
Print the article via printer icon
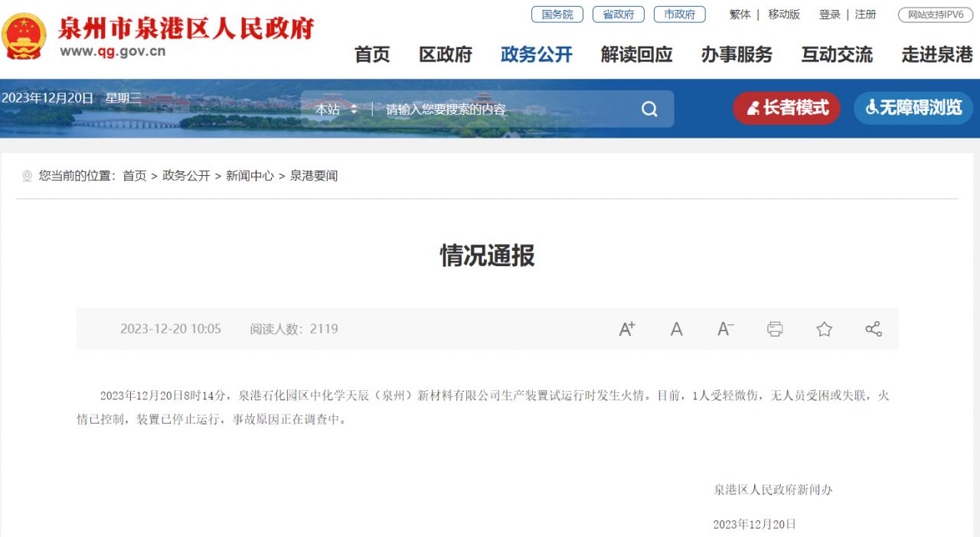coord(775,329)
